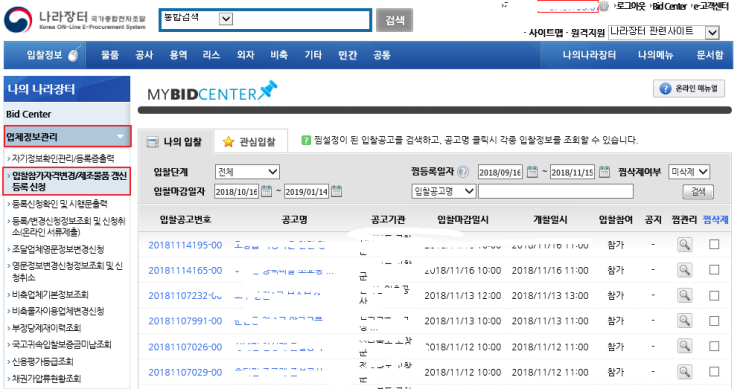Screen dimensions: 743x389
Task: Open bid number 20181107991-00 link
Action: pos(185,321)
